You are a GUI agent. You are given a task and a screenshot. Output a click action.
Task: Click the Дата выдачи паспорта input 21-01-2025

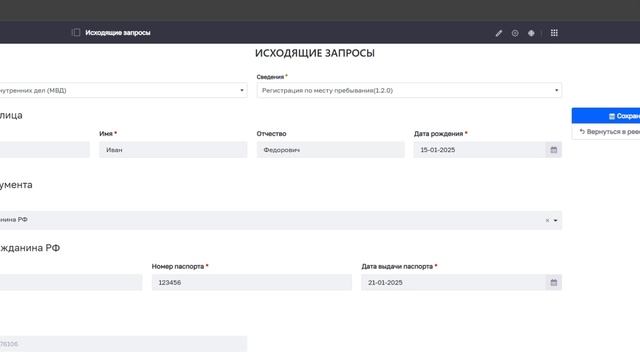coord(453,282)
